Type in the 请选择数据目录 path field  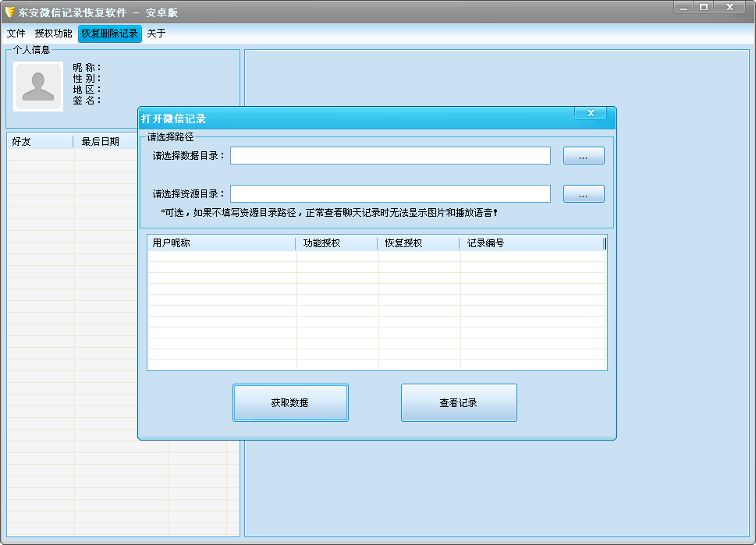pos(390,156)
